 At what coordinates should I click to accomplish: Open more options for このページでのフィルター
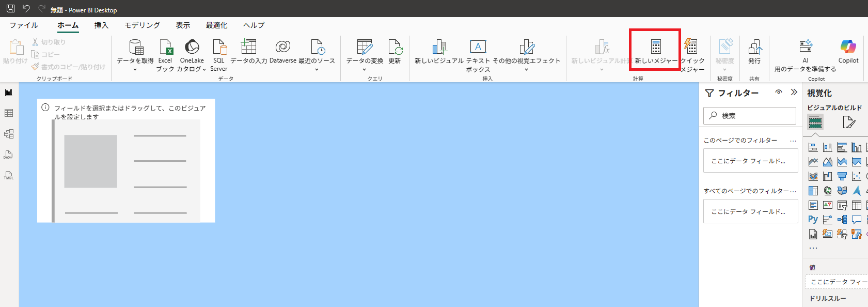(793, 141)
